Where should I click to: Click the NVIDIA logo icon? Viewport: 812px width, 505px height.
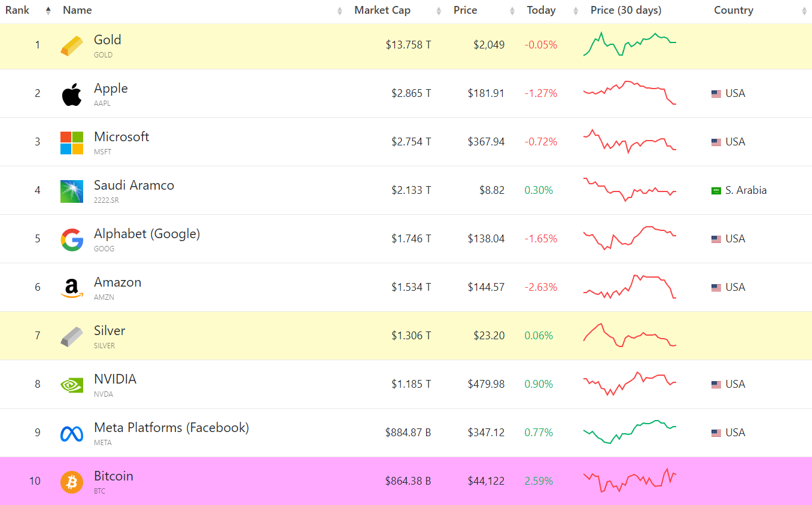[x=72, y=385]
